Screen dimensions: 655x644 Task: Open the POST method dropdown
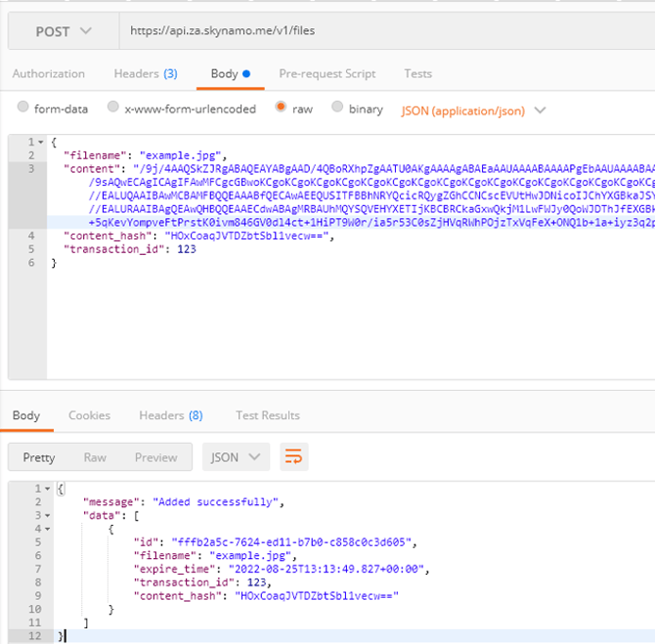64,31
